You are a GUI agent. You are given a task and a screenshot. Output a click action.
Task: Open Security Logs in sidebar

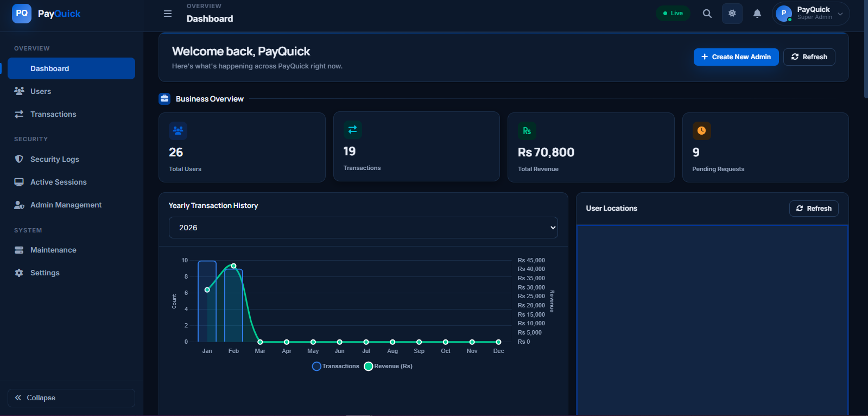pyautogui.click(x=71, y=159)
